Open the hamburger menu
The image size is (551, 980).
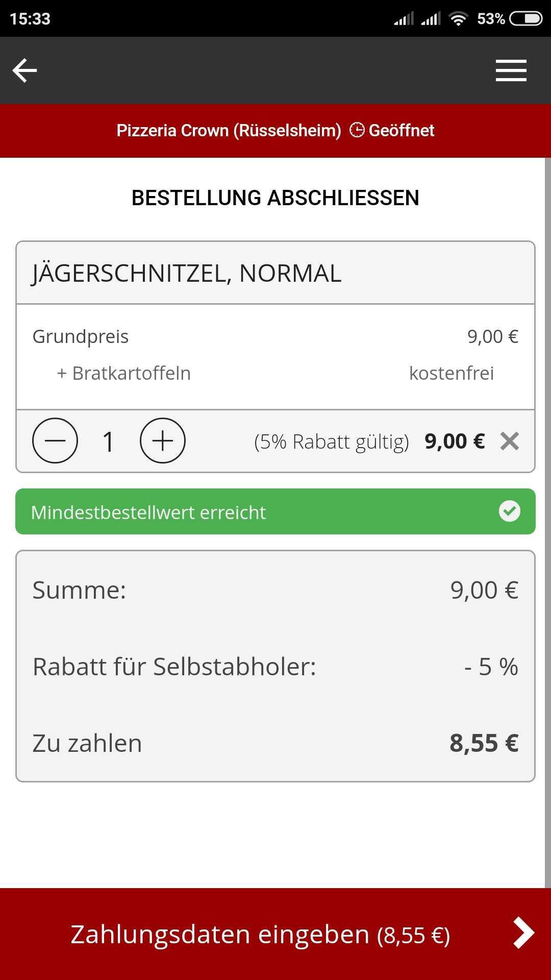click(x=511, y=70)
